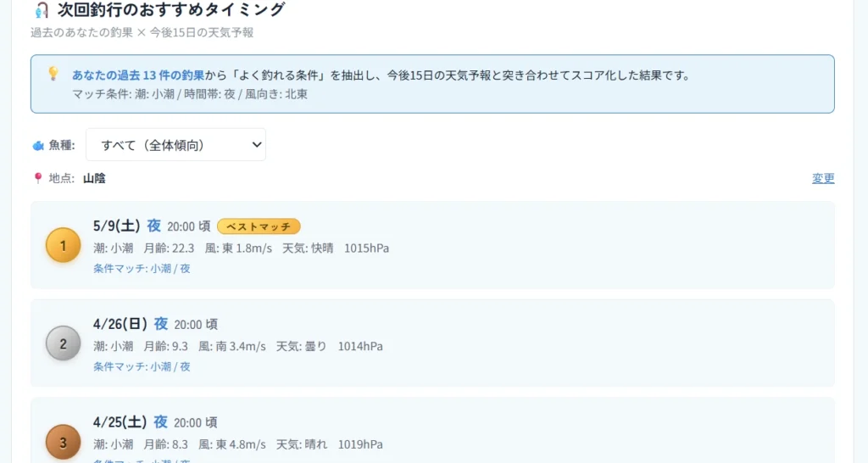
Task: Open the 魚種 dropdown showing すべて（全体傾向）
Action: coord(175,145)
